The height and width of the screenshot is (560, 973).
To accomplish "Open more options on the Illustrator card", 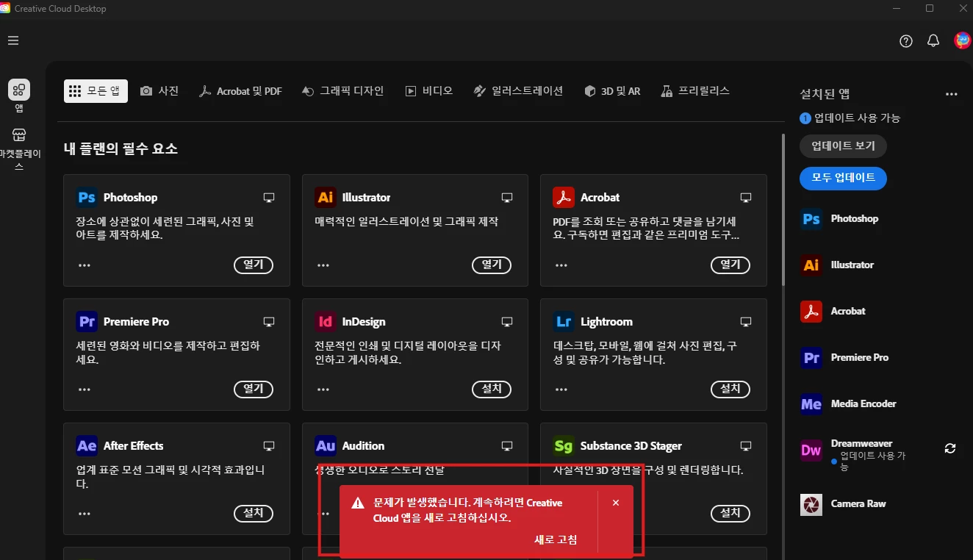I will [x=323, y=265].
